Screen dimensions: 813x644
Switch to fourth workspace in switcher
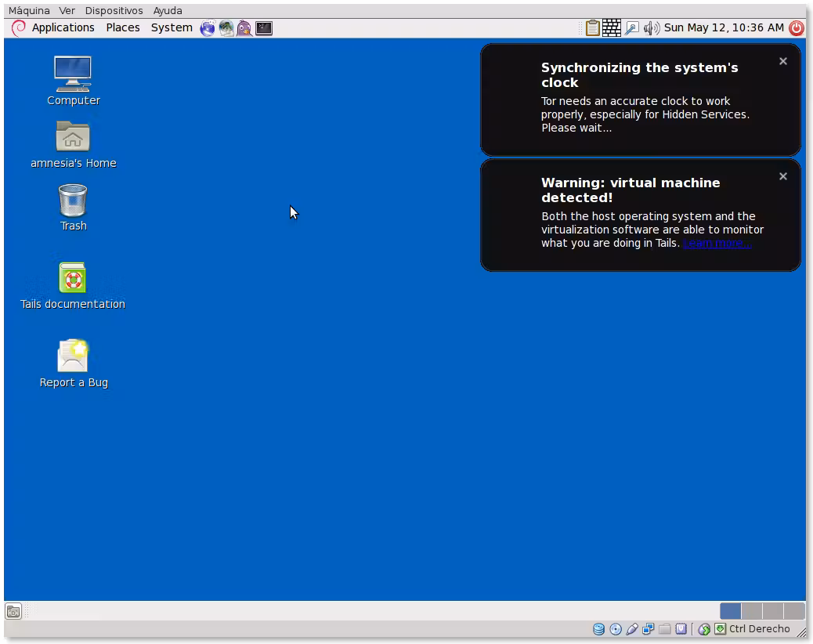click(794, 611)
